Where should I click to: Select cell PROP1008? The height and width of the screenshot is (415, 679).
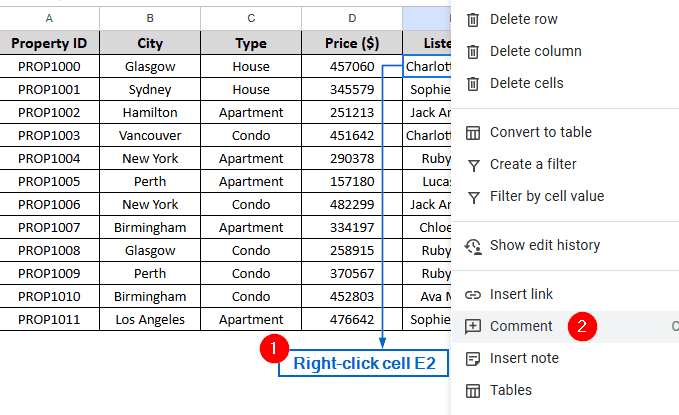tap(49, 250)
